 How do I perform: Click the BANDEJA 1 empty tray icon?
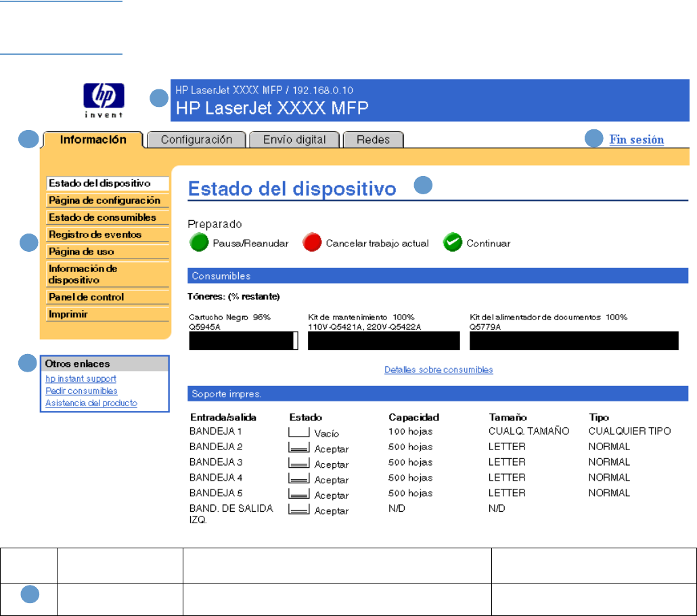coord(298,433)
